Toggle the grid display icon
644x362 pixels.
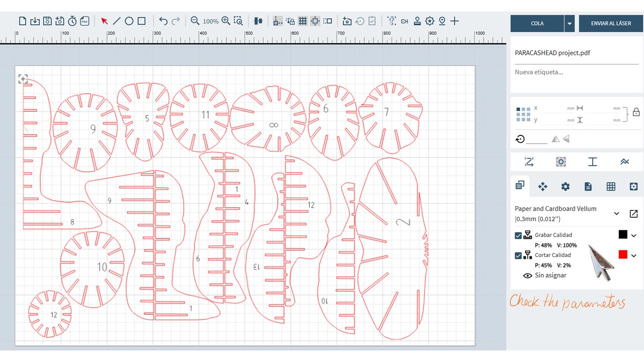(x=302, y=21)
